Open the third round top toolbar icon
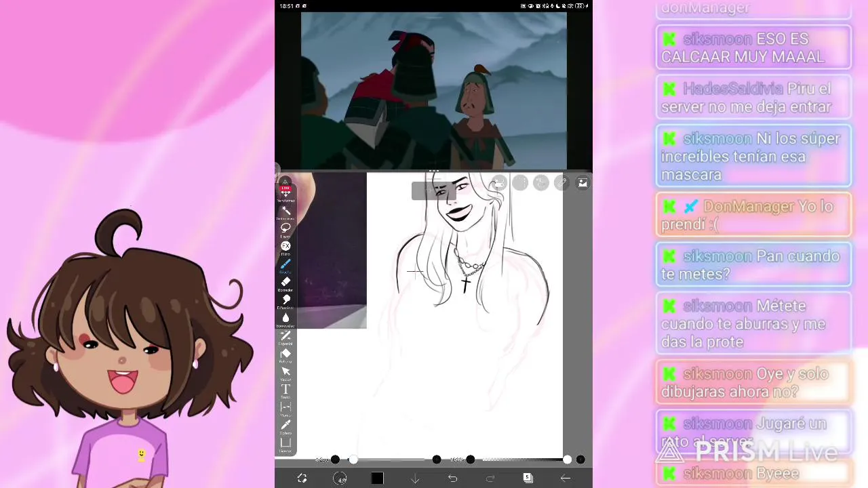The image size is (868, 488). pyautogui.click(x=540, y=182)
